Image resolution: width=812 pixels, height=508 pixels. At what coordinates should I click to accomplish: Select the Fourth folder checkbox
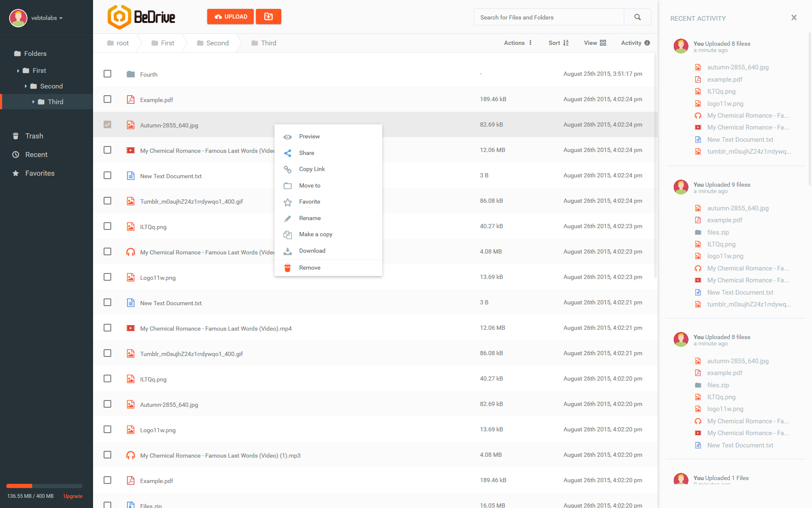pyautogui.click(x=107, y=74)
